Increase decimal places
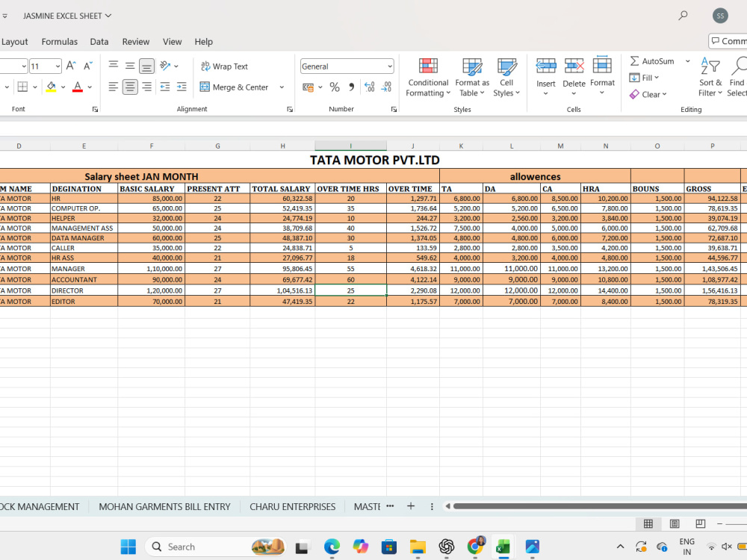Image resolution: width=747 pixels, height=560 pixels. click(369, 87)
